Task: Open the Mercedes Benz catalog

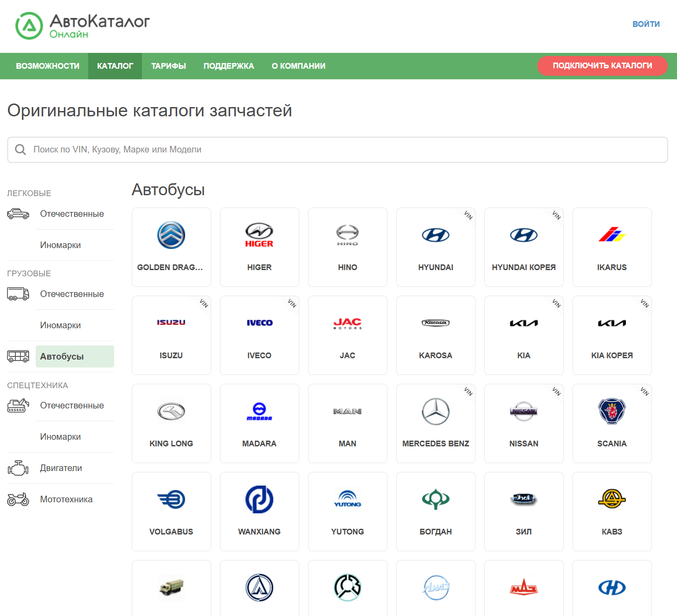Action: tap(436, 423)
